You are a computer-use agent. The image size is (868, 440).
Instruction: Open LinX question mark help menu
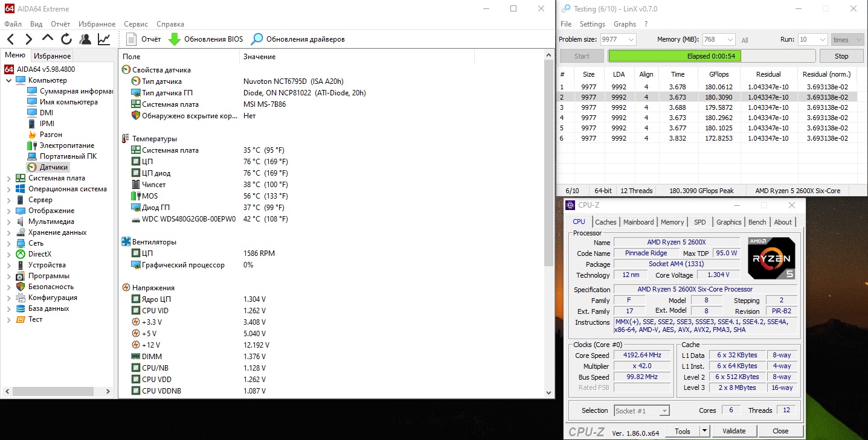[x=646, y=24]
